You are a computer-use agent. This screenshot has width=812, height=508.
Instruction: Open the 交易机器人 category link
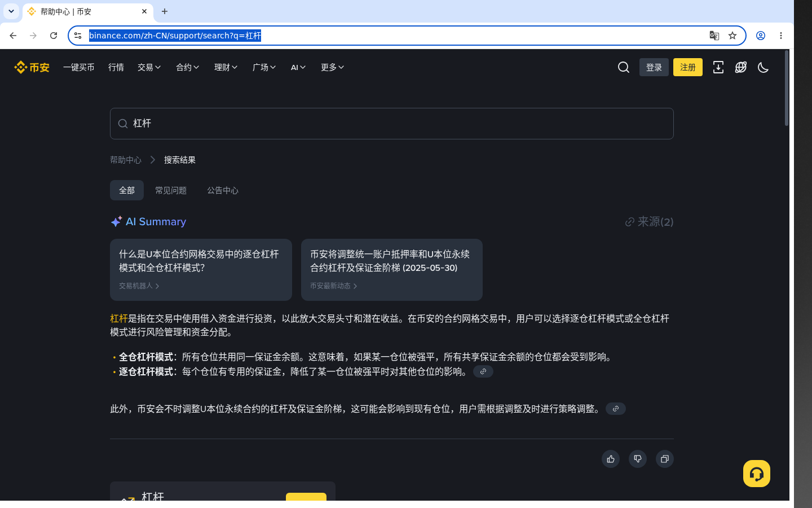click(x=139, y=286)
